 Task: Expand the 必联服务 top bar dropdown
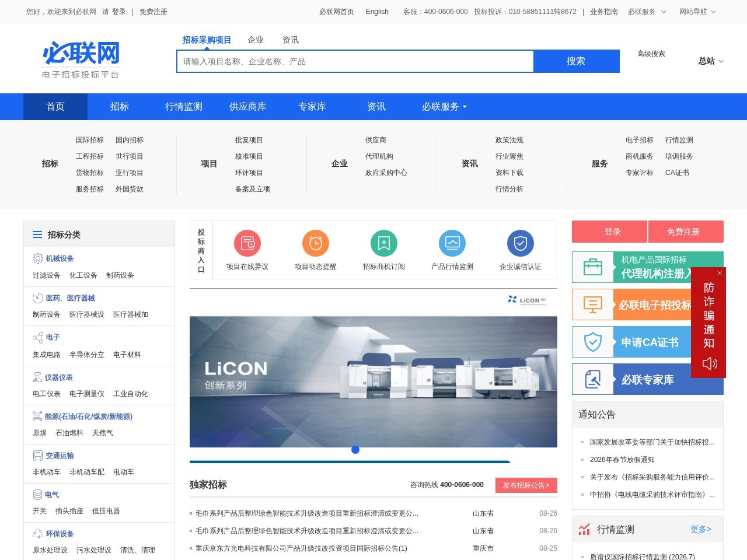pyautogui.click(x=647, y=12)
